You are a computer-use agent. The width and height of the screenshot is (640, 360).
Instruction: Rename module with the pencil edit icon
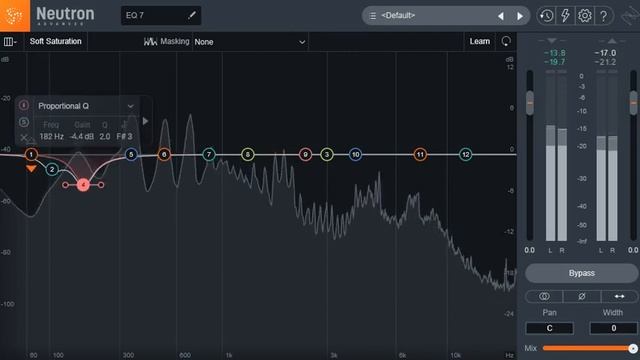click(191, 16)
